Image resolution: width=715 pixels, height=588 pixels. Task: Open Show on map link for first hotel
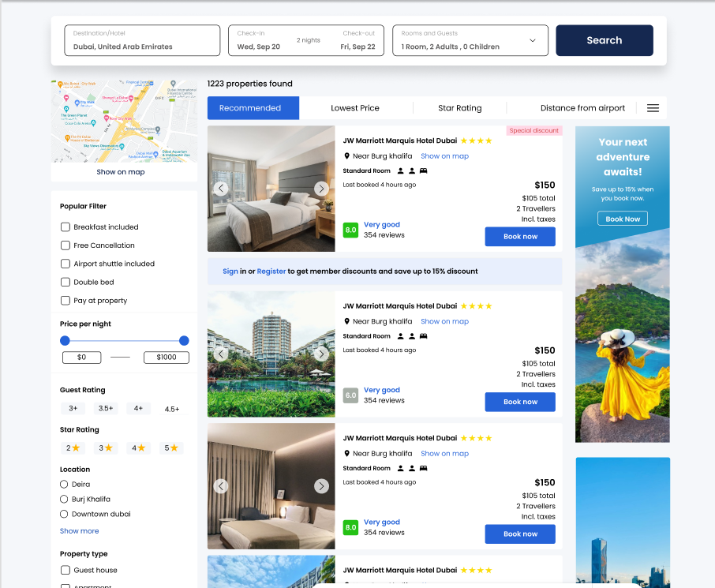(444, 156)
